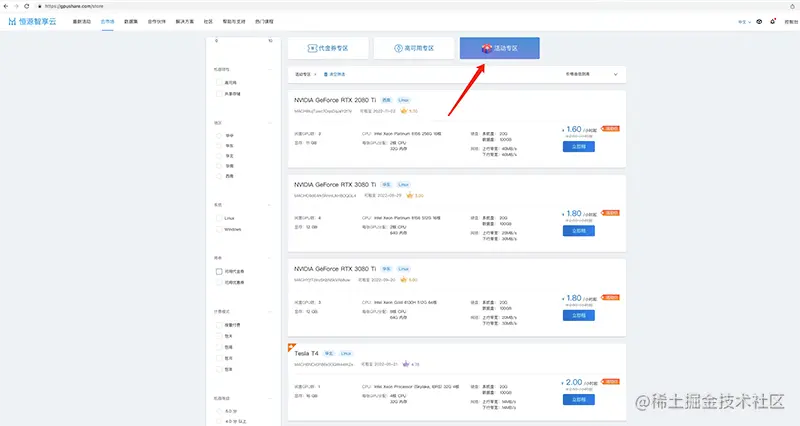Image resolution: width=800 pixels, height=426 pixels.
Task: Open the notification bell in the header
Action: pyautogui.click(x=773, y=21)
